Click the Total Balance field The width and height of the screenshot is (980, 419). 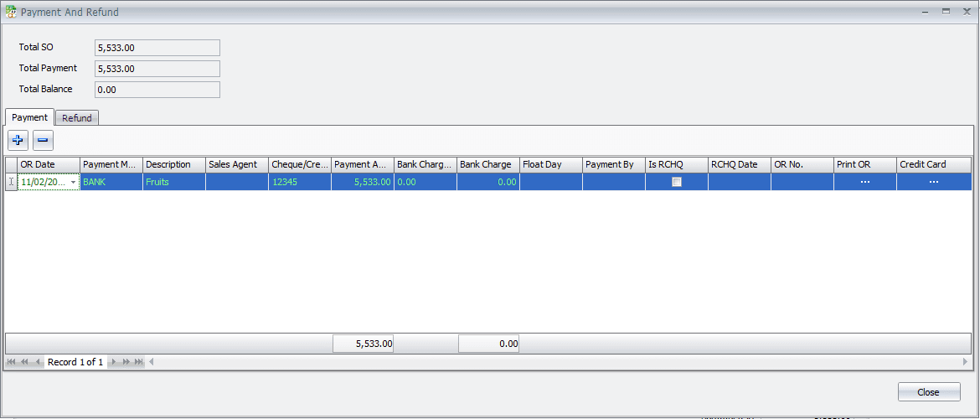(x=157, y=90)
